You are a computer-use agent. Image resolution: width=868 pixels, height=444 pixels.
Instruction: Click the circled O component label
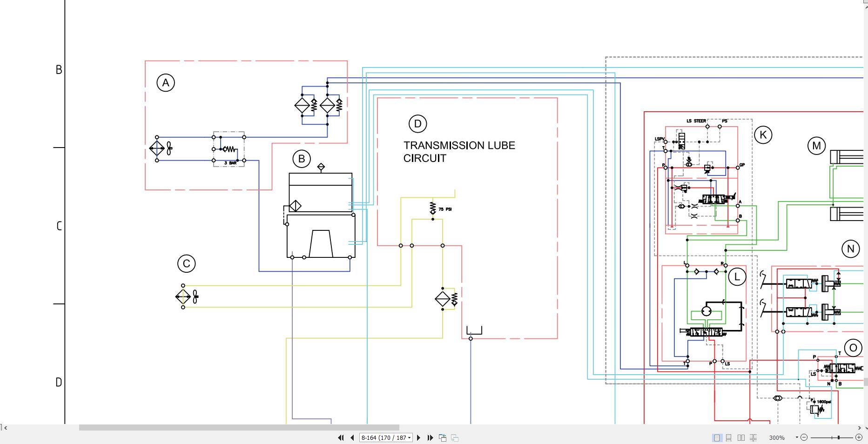853,348
